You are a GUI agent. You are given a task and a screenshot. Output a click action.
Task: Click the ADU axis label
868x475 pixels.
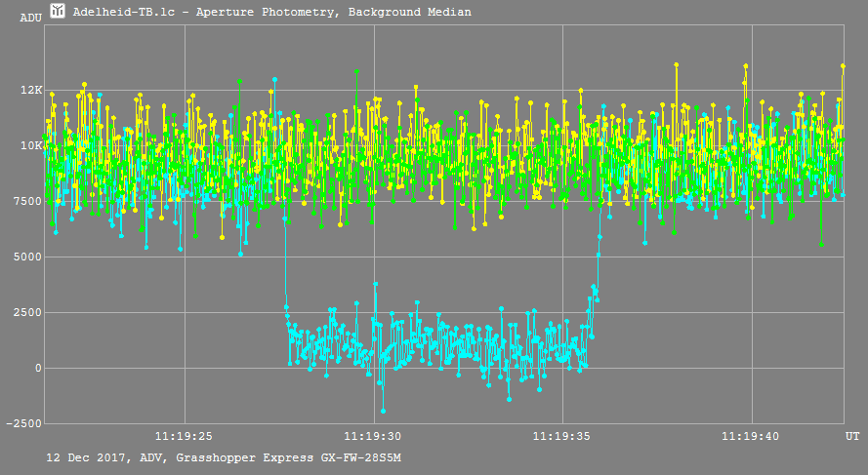point(31,19)
